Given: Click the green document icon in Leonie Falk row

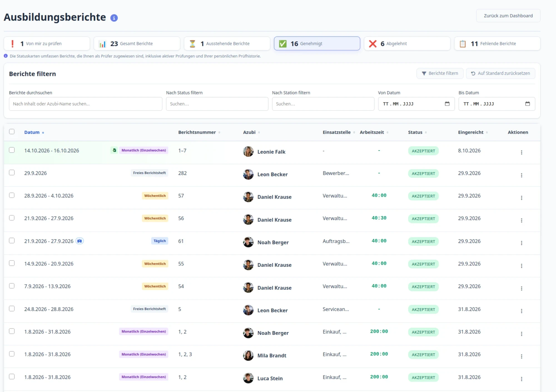Looking at the screenshot, I should coord(114,150).
